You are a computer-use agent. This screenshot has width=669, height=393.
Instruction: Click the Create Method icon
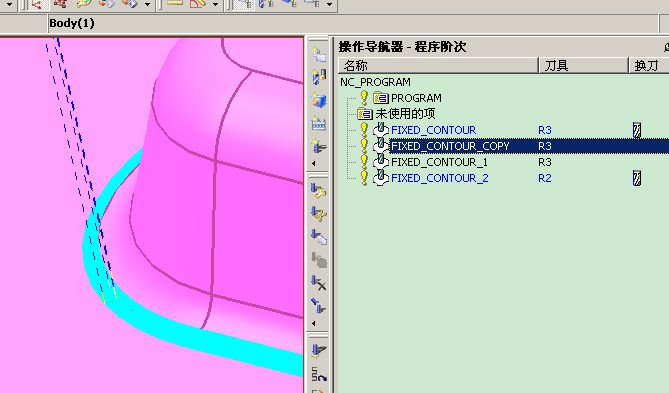click(x=318, y=123)
